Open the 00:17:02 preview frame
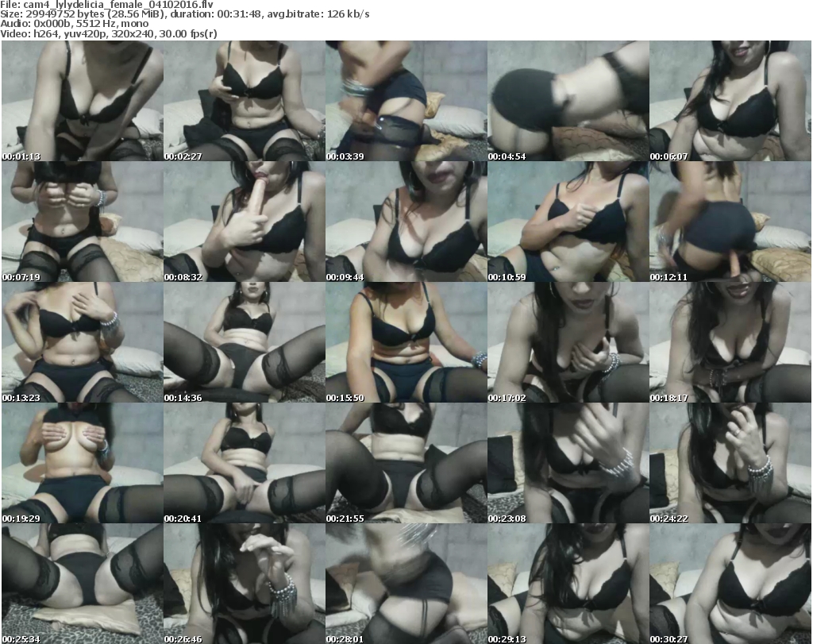 pos(568,342)
